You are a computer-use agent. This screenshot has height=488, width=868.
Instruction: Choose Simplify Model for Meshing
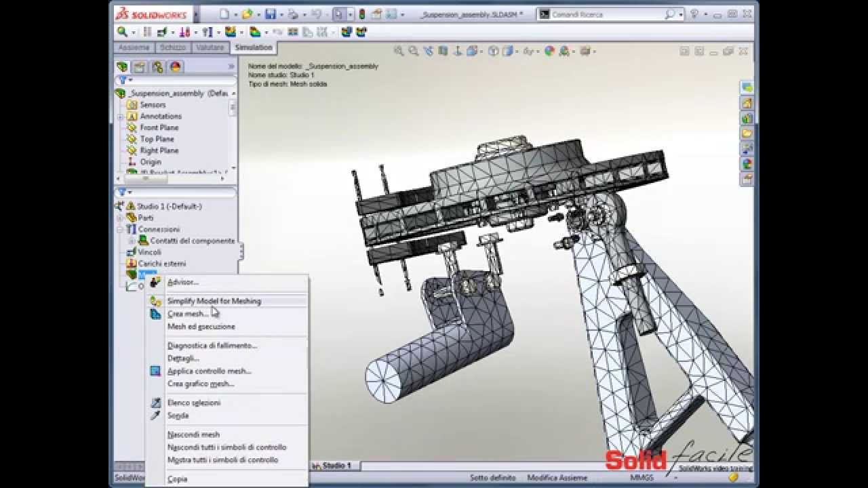tap(214, 301)
